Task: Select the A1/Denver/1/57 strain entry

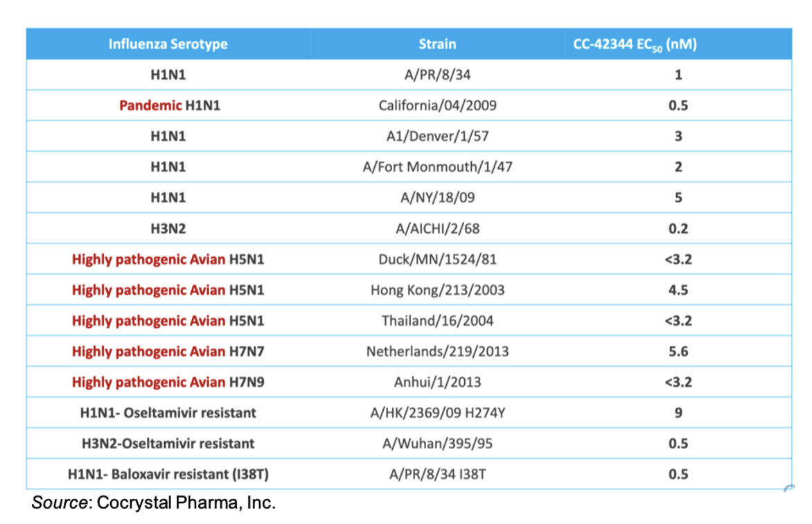Action: click(437, 137)
